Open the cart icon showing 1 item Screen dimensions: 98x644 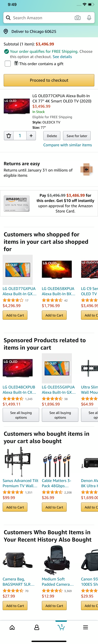61,627
